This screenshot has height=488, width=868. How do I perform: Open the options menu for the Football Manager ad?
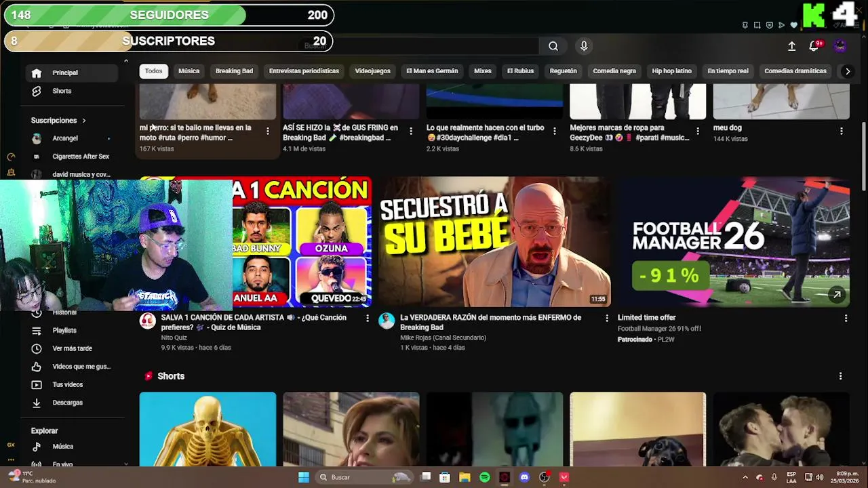(x=845, y=318)
